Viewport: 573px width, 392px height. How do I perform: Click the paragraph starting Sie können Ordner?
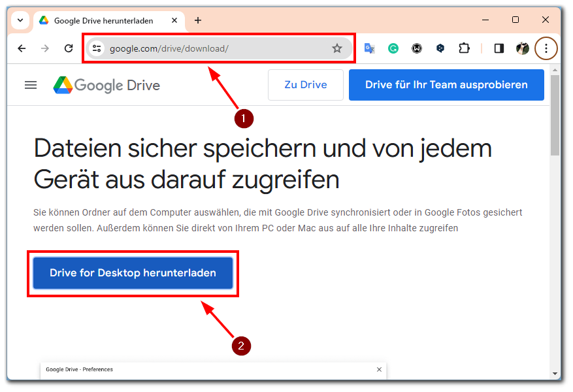(278, 220)
